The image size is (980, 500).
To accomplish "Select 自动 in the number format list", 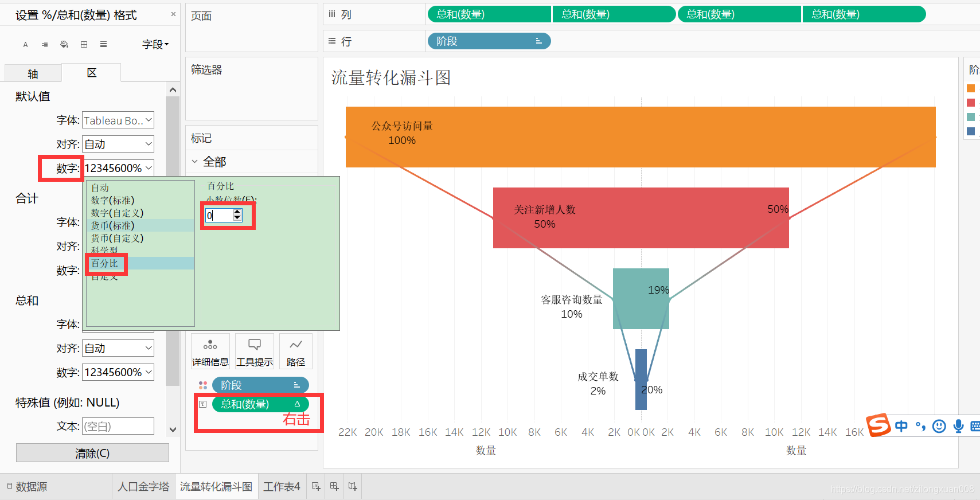I will (x=140, y=187).
